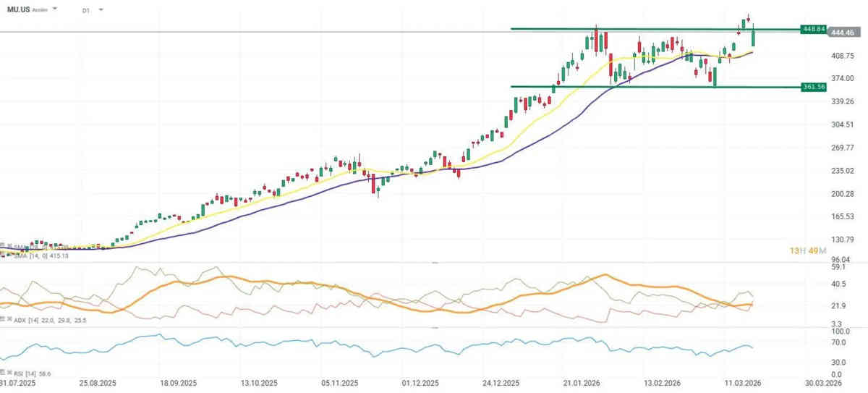Viewport: 868px width, 393px height.
Task: Click the MU.US symbol name
Action: pos(17,10)
